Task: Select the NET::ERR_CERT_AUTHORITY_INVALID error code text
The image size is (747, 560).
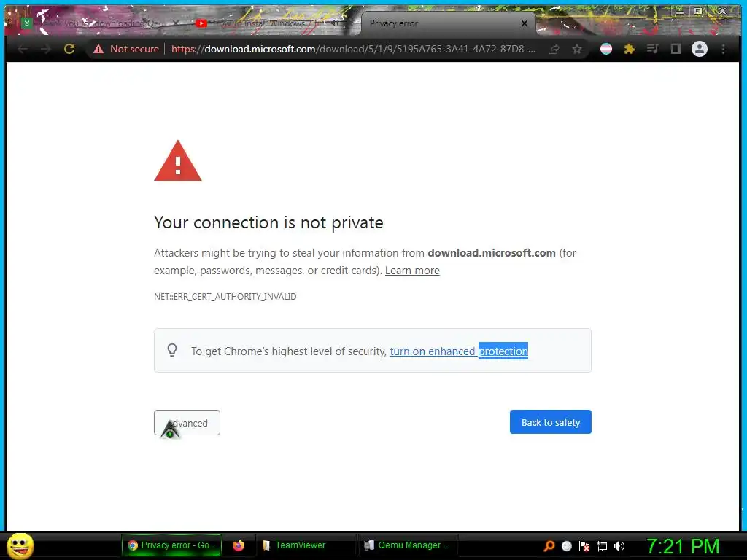Action: point(225,297)
